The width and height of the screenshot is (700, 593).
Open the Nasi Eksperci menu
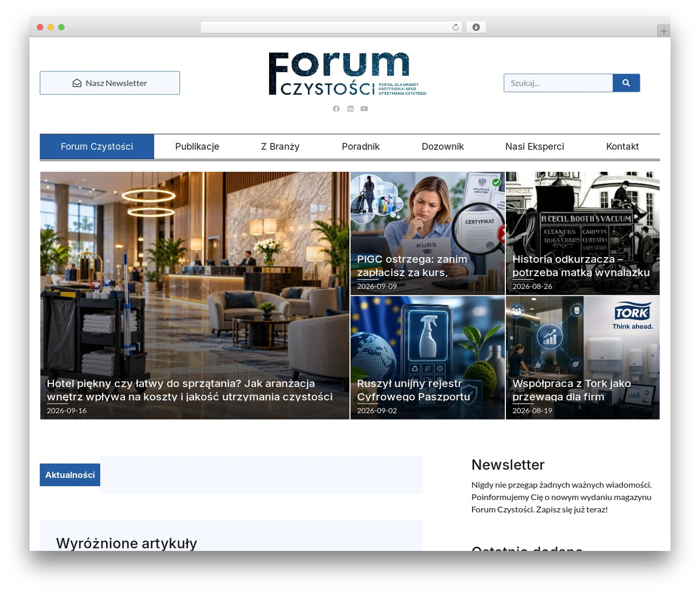pyautogui.click(x=535, y=147)
